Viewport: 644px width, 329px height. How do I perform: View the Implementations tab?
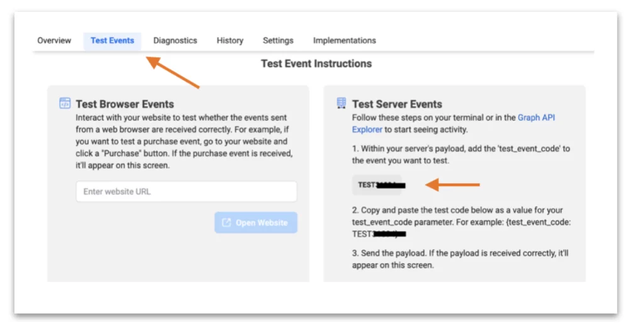tap(345, 41)
